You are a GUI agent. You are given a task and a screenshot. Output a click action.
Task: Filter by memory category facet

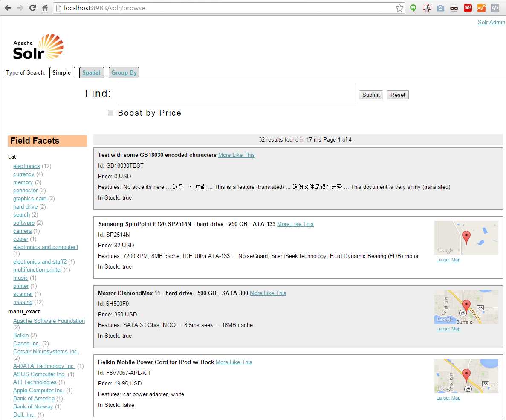pos(23,182)
